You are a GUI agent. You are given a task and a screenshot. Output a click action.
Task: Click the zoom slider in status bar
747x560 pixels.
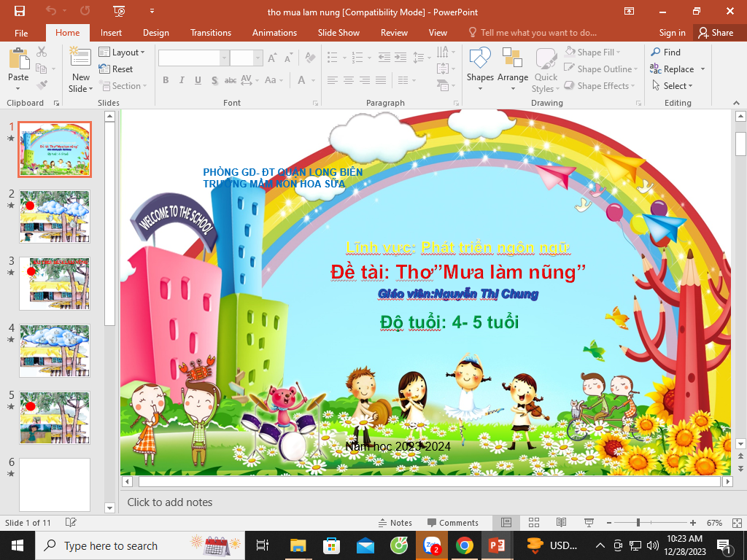[638, 523]
